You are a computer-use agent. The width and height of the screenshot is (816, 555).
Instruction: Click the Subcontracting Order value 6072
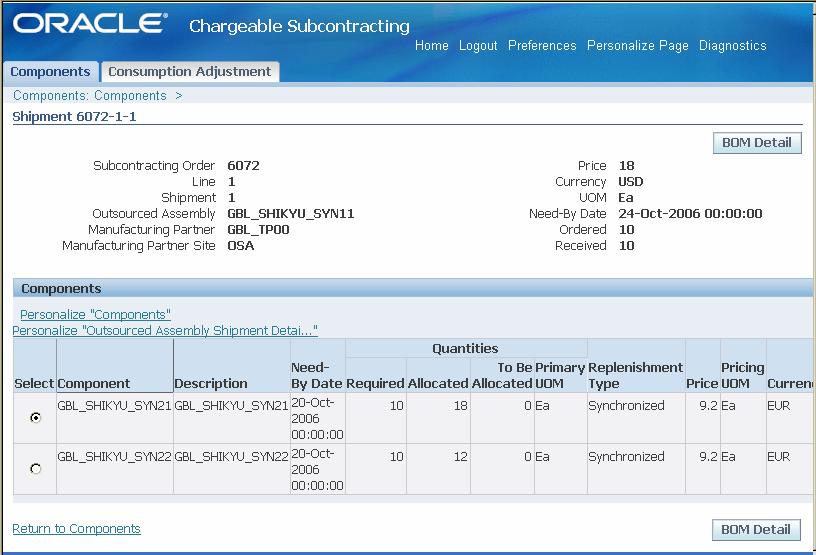click(x=244, y=166)
